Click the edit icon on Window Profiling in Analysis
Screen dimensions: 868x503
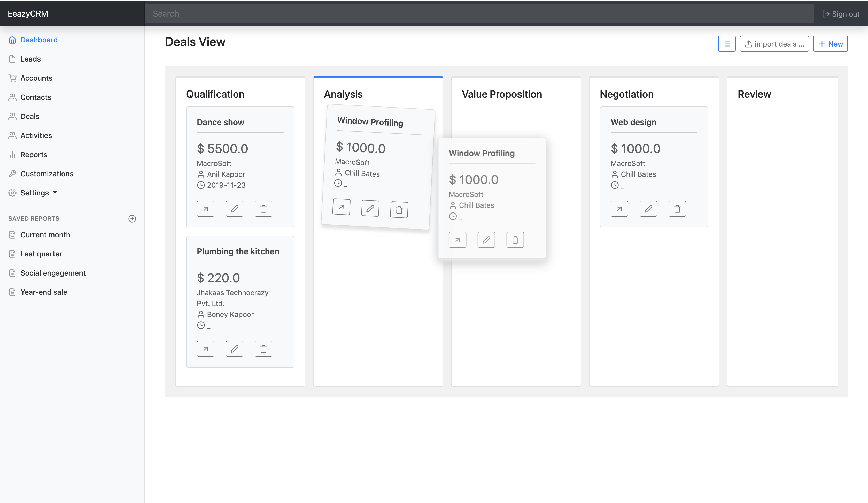pyautogui.click(x=370, y=208)
